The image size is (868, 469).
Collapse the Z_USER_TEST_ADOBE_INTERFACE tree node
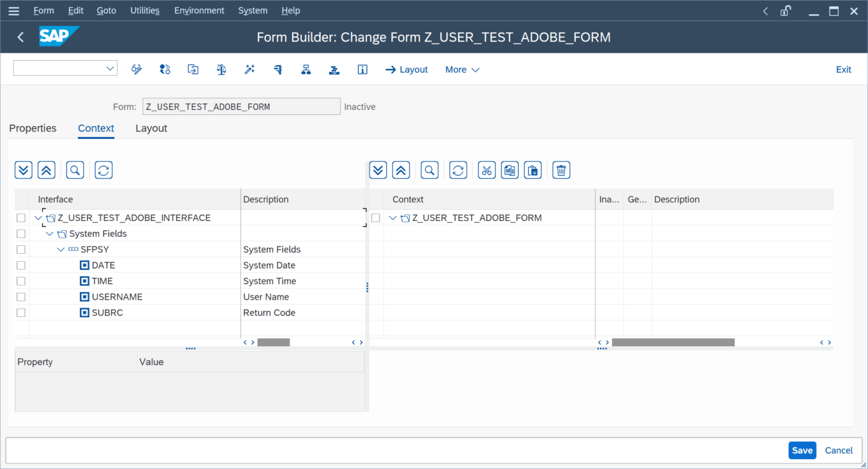(38, 218)
